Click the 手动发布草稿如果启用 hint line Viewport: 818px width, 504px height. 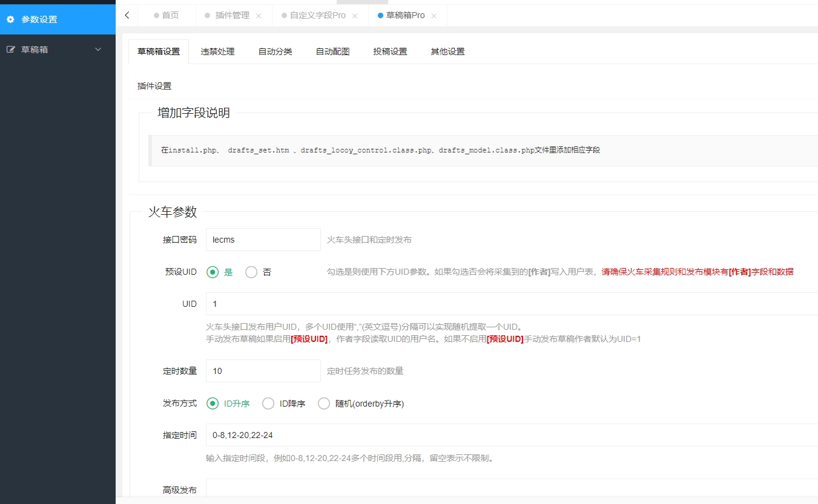[423, 339]
